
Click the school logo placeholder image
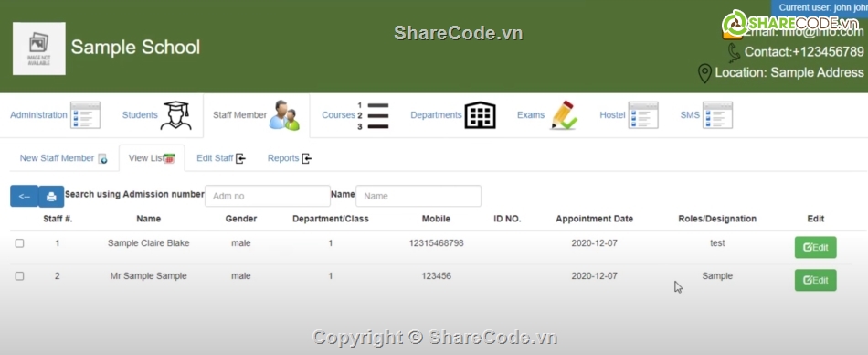coord(39,48)
